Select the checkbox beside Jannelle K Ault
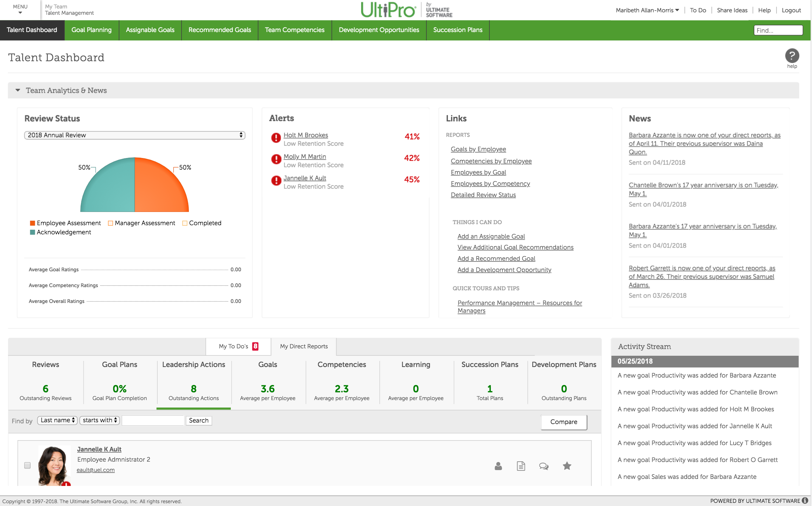812x506 pixels. coord(27,465)
